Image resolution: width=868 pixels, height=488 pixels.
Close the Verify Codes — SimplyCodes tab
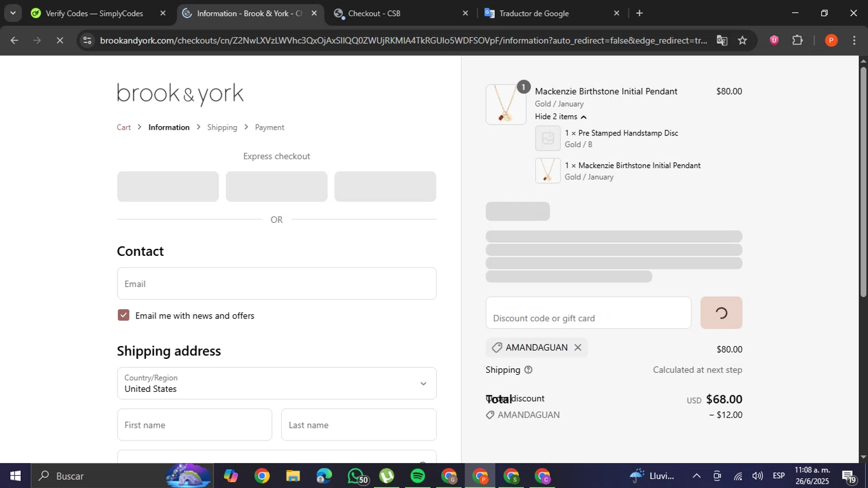click(163, 13)
